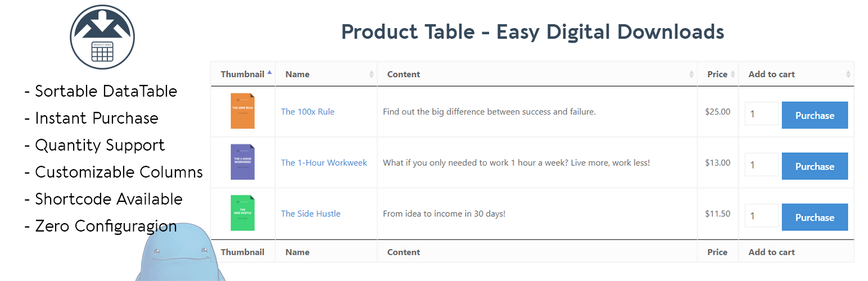The width and height of the screenshot is (868, 281).
Task: Open The 100x Rule product link
Action: (x=308, y=112)
